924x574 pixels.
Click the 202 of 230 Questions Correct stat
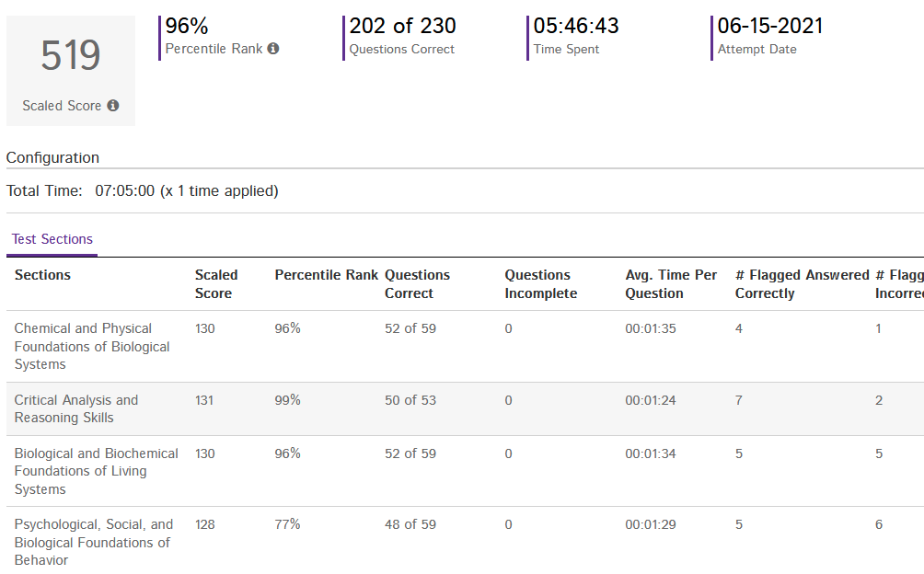(402, 37)
